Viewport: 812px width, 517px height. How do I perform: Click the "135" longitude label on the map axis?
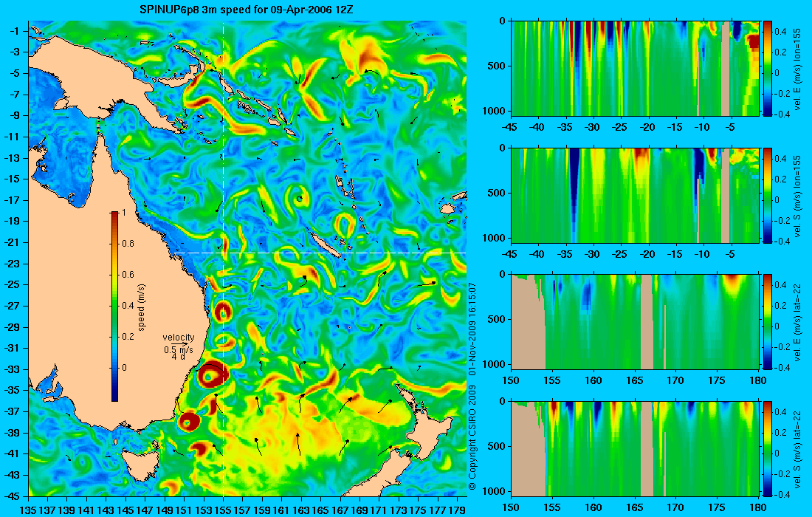click(x=28, y=510)
